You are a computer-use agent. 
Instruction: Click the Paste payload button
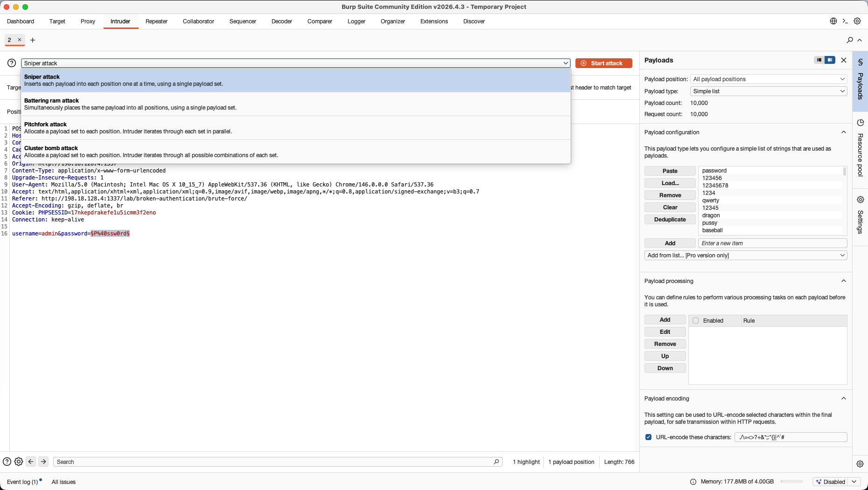click(670, 171)
